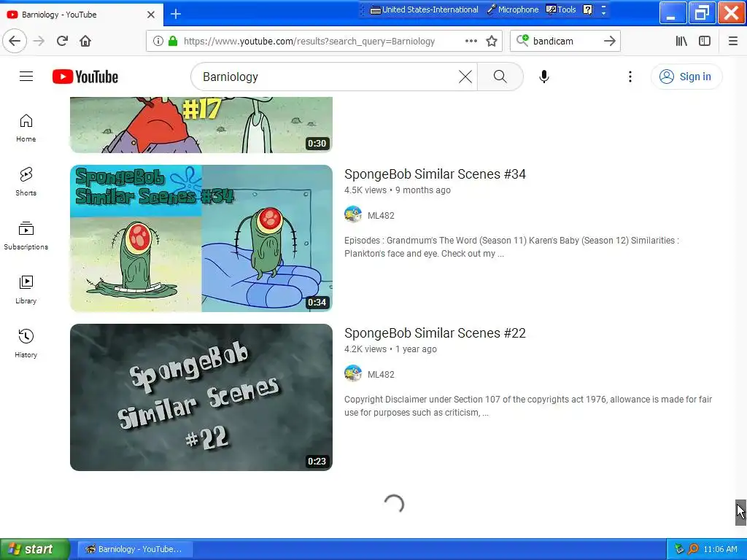
Task: Click the title SpongeBob Similar Scenes #22
Action: [x=435, y=333]
